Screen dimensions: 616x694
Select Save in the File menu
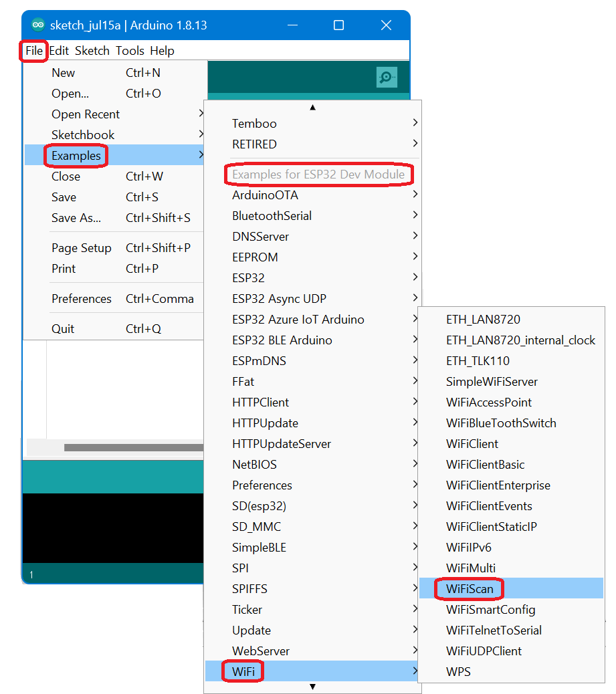[x=114, y=197]
